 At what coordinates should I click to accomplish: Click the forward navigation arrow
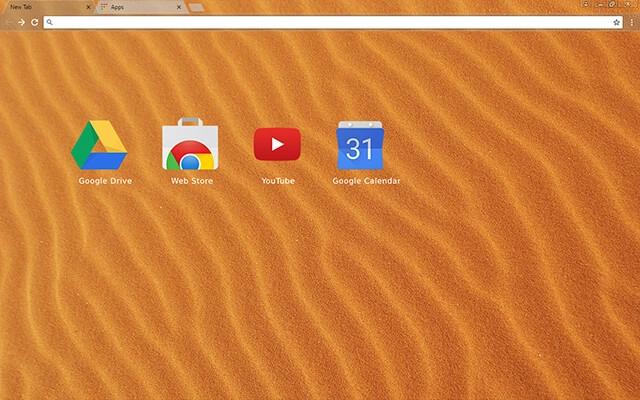(21, 22)
